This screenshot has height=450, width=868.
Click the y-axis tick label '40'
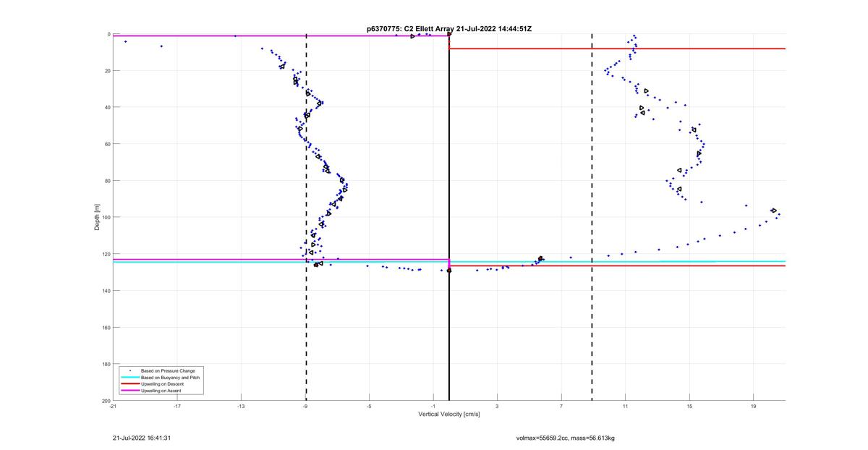(107, 107)
